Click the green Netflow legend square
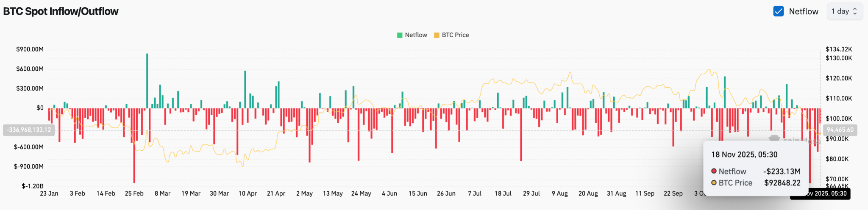 click(x=400, y=35)
